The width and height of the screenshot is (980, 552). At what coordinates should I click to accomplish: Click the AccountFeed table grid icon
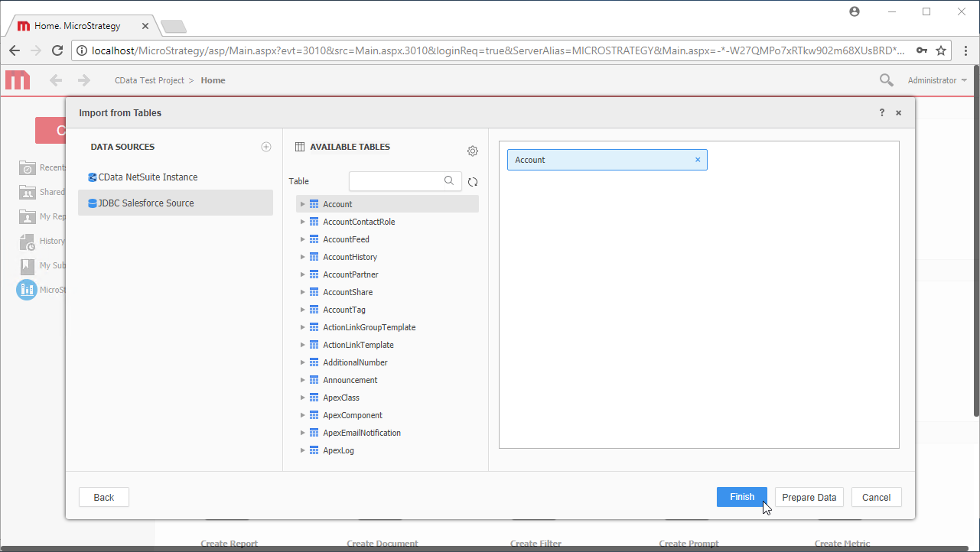(314, 239)
